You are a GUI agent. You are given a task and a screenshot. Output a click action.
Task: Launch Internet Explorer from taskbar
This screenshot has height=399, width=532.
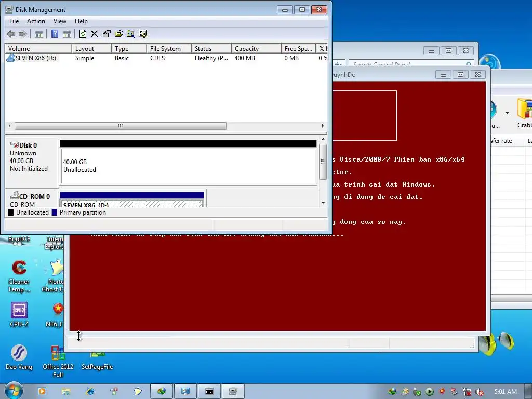pyautogui.click(x=90, y=391)
